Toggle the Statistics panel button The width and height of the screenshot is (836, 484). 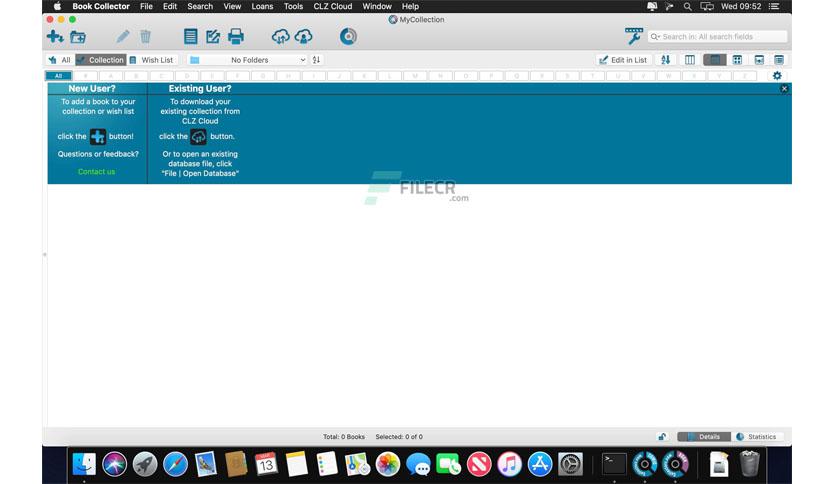757,437
